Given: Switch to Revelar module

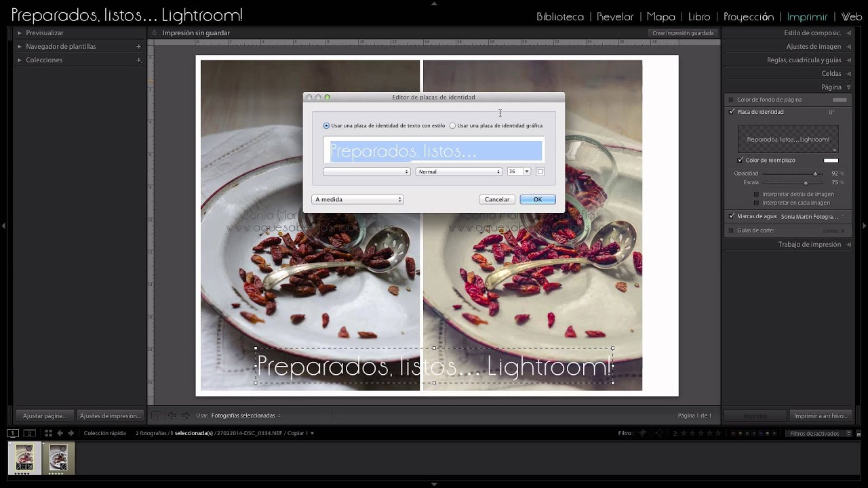Looking at the screenshot, I should 615,17.
